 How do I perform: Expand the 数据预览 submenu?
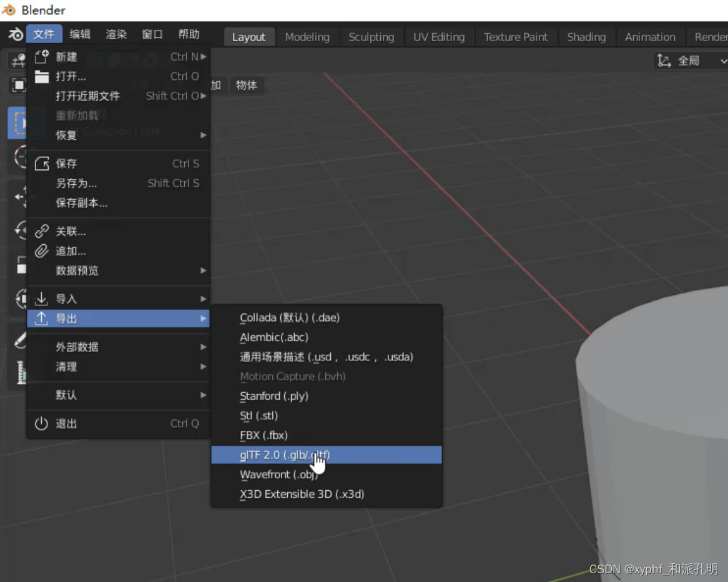click(x=76, y=270)
